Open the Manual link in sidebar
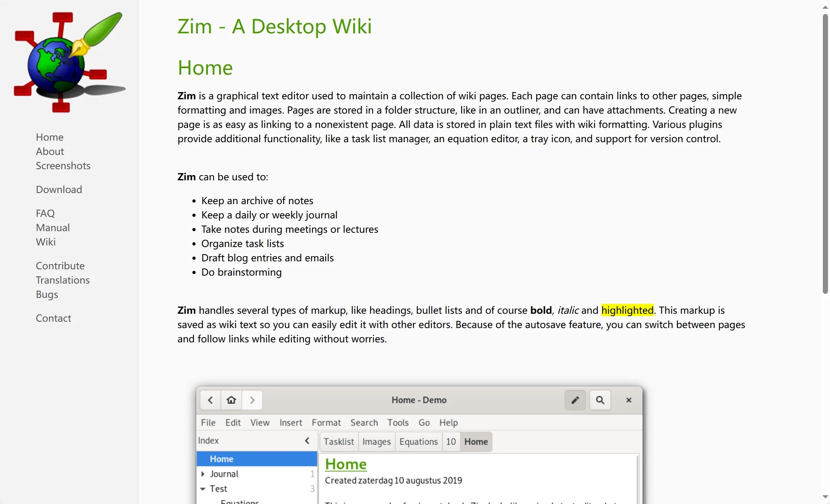Image resolution: width=830 pixels, height=504 pixels. [52, 228]
